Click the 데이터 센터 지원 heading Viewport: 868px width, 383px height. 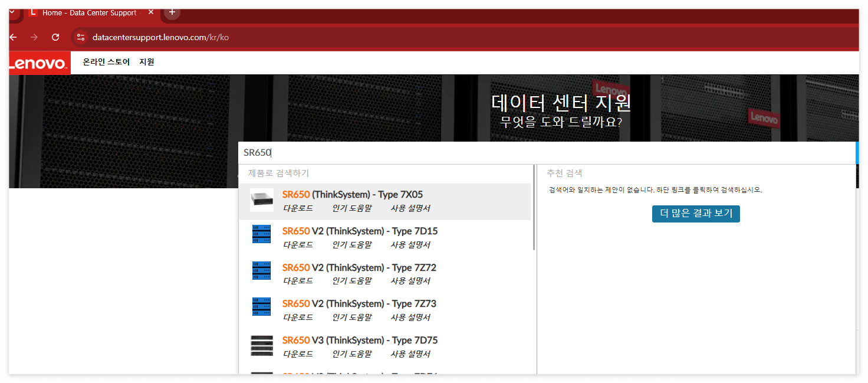point(561,103)
